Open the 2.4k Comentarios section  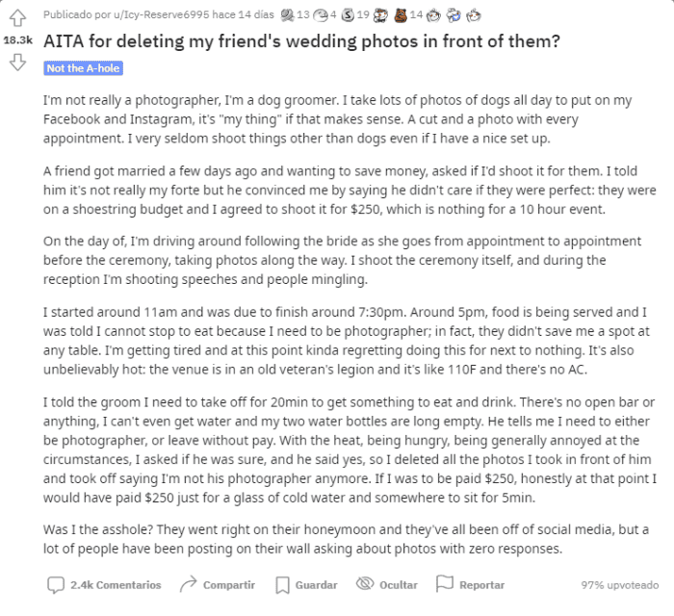105,584
